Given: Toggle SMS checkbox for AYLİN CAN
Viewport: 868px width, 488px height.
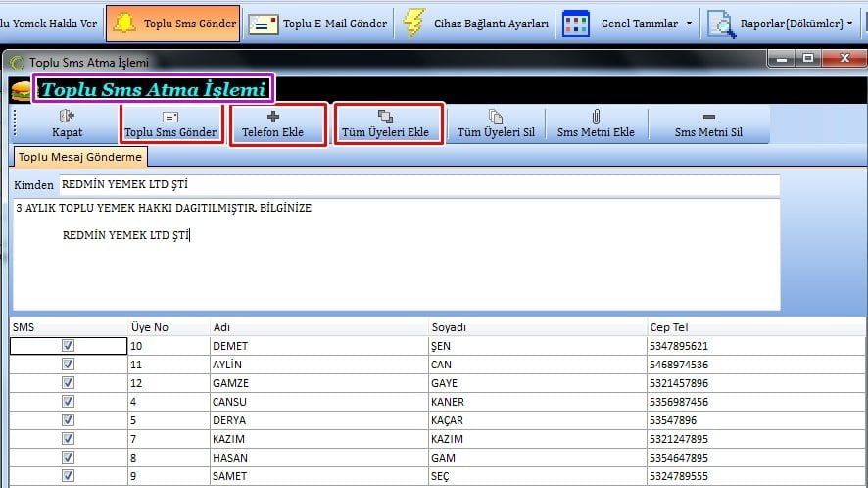Looking at the screenshot, I should click(x=68, y=365).
